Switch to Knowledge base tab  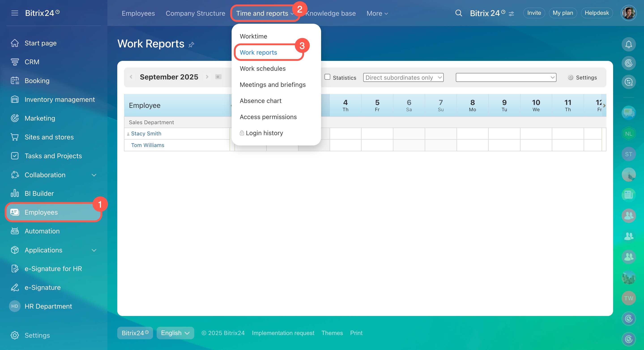(x=331, y=13)
